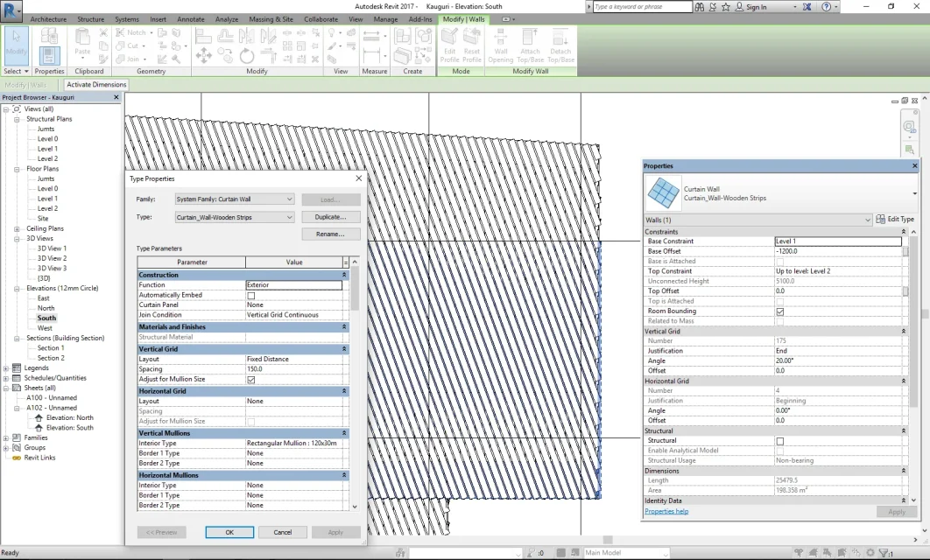Screen dimensions: 930x560
Task: Collapse the Construction parameter group
Action: 344,275
